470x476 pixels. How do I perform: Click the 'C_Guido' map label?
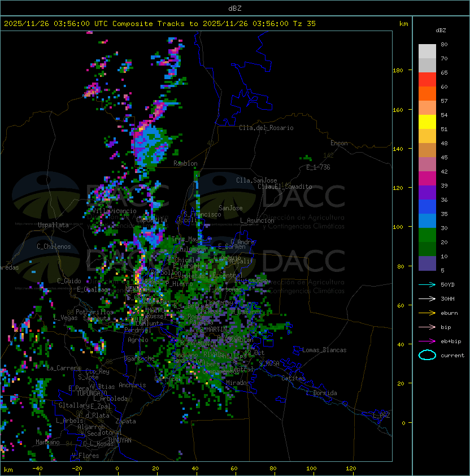tap(69, 281)
